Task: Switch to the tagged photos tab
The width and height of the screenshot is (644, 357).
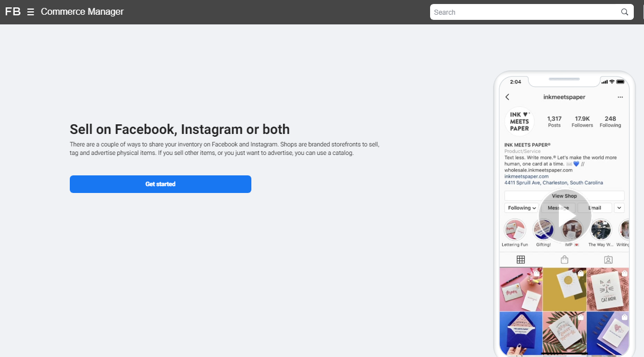Action: click(x=608, y=259)
